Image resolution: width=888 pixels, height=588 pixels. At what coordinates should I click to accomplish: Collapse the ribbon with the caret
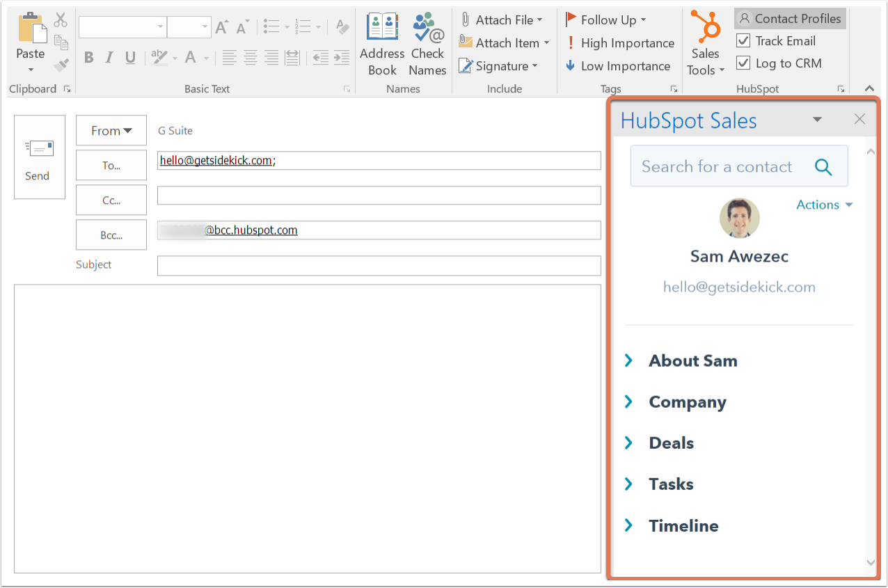[x=869, y=88]
